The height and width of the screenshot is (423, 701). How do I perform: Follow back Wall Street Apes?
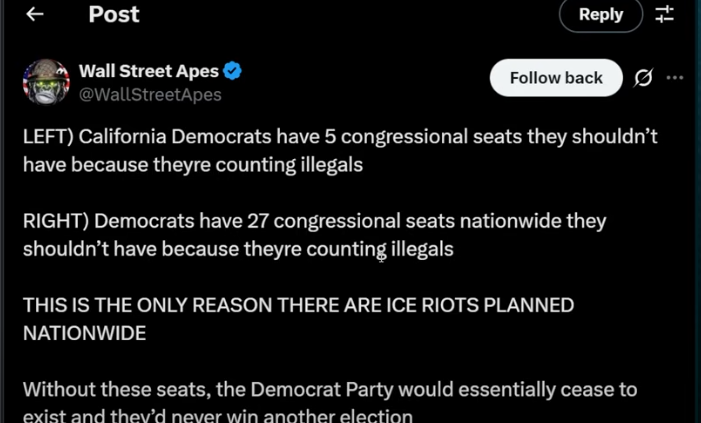(556, 78)
